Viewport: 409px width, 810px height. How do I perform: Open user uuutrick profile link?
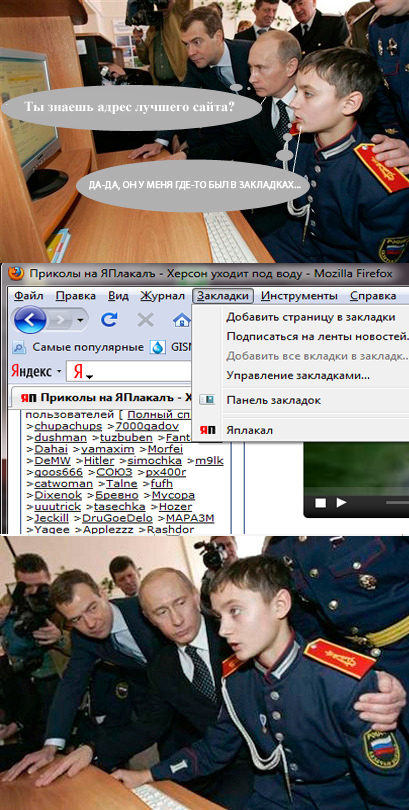pos(57,506)
